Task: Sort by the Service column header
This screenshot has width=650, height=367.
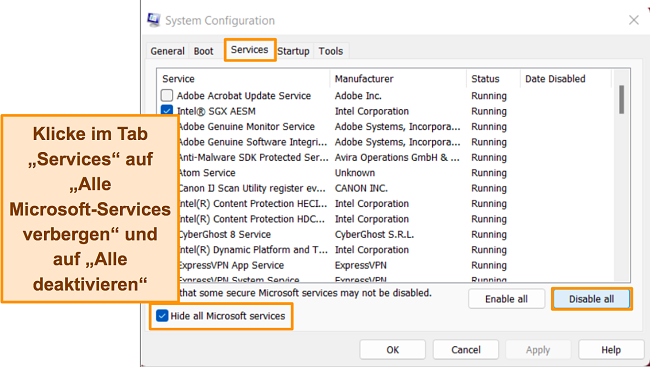Action: pyautogui.click(x=243, y=79)
